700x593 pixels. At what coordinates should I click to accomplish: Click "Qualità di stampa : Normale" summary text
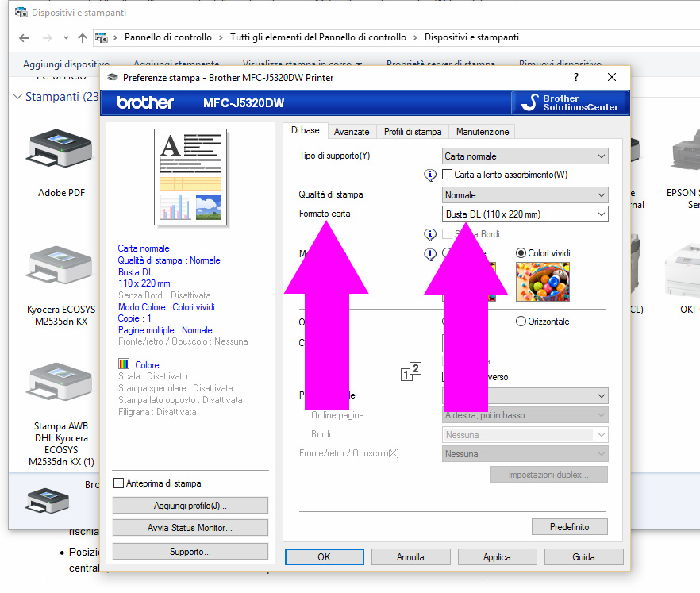[x=169, y=260]
